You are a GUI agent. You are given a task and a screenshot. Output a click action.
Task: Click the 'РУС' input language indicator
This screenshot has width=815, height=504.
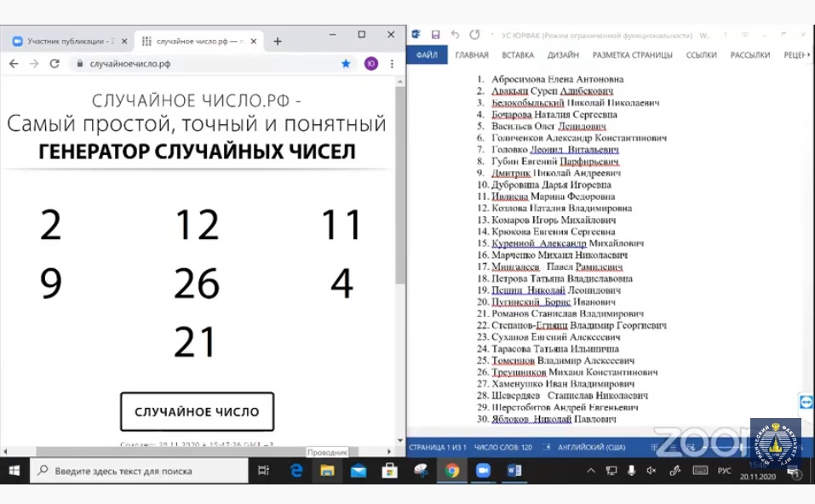pos(724,471)
